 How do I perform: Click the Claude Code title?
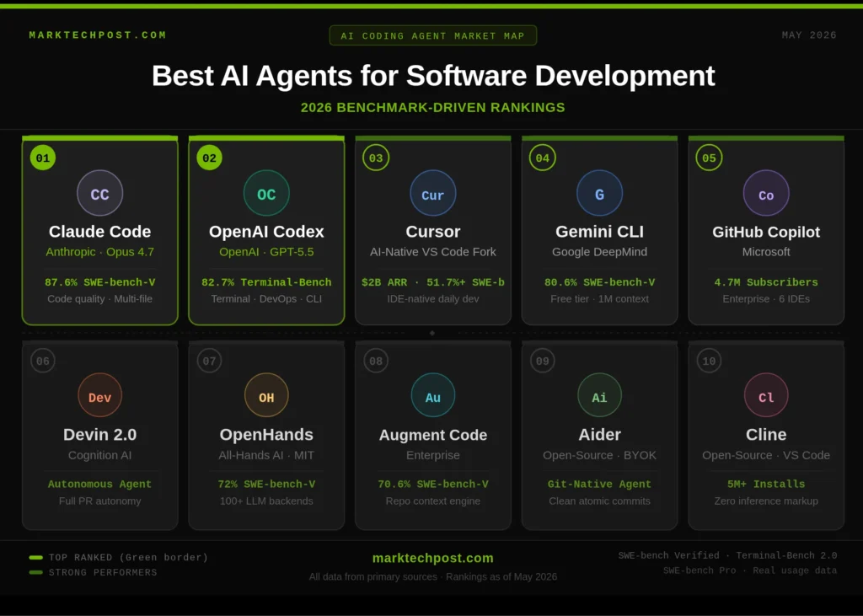coord(99,232)
